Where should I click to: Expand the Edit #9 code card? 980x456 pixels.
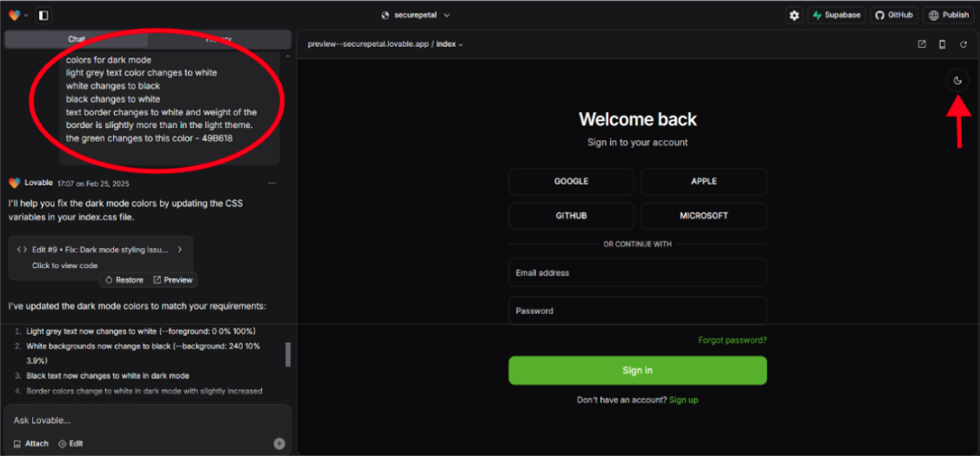[179, 249]
